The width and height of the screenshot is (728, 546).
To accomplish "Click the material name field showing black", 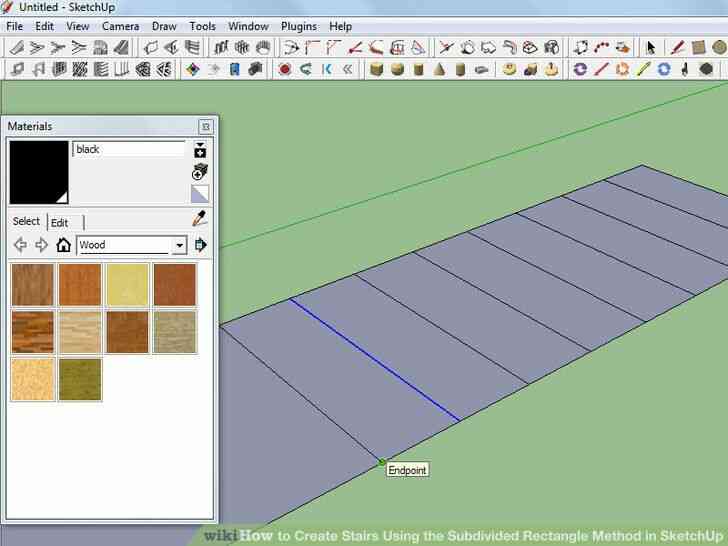I will point(129,150).
